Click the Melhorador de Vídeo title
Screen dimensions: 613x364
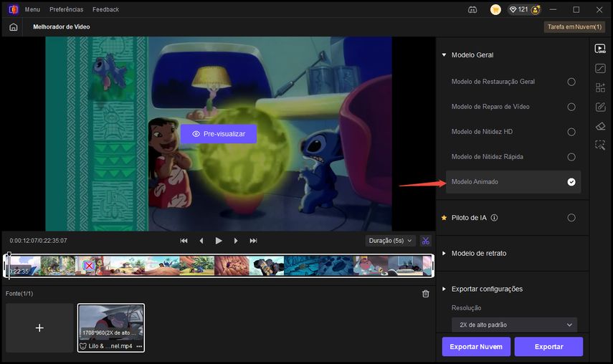[x=62, y=27]
